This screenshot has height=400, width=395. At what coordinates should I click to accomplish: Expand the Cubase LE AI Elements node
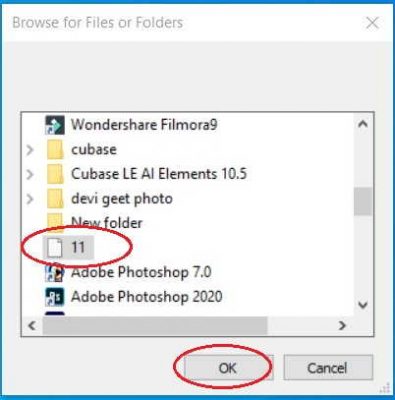(x=30, y=174)
